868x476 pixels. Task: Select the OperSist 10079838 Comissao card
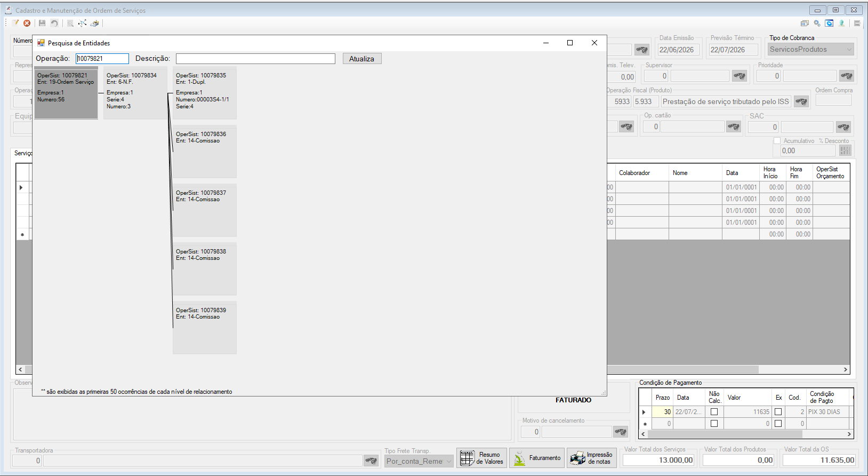[205, 269]
